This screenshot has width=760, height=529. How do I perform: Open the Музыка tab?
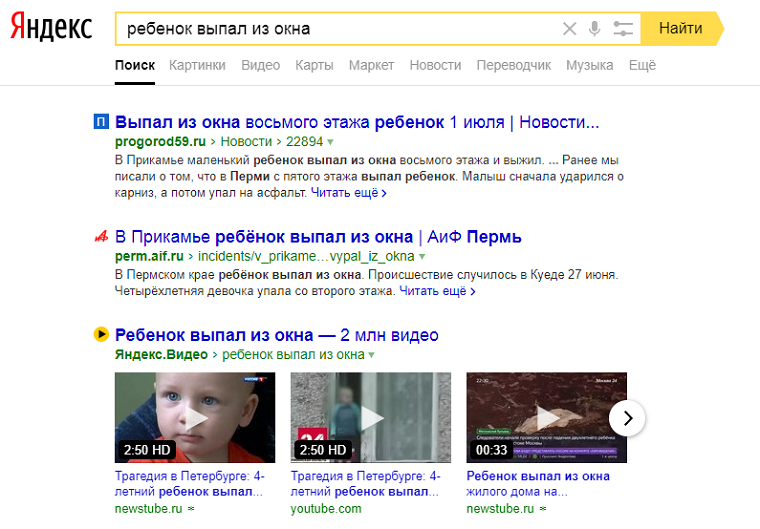coord(590,65)
